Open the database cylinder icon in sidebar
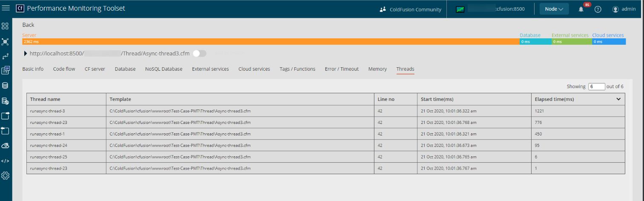 coord(5,86)
